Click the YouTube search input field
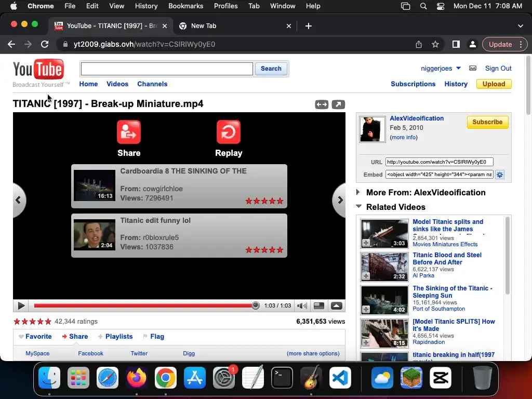Viewport: 532px width, 399px height. (167, 69)
